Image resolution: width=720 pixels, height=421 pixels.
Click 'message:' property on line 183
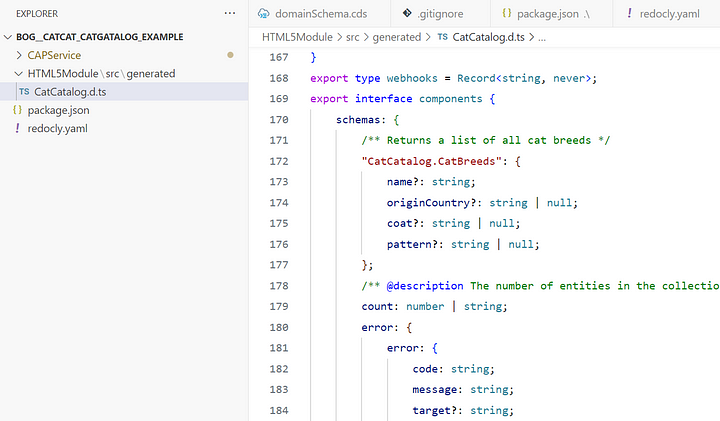click(438, 389)
